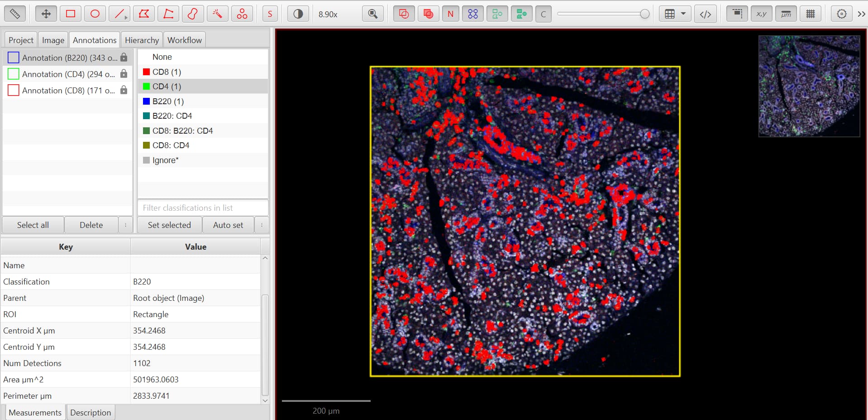
Task: Open the Brightness/Contrast dialog
Action: coord(298,13)
